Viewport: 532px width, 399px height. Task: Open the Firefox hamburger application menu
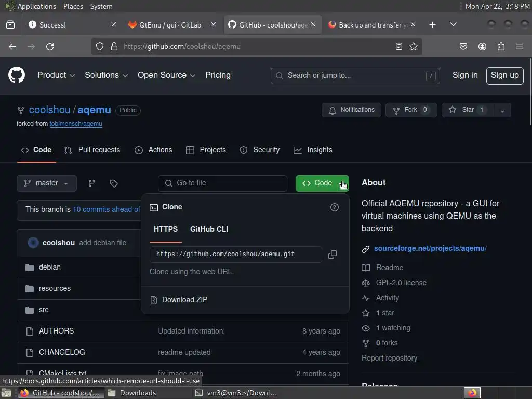(520, 46)
